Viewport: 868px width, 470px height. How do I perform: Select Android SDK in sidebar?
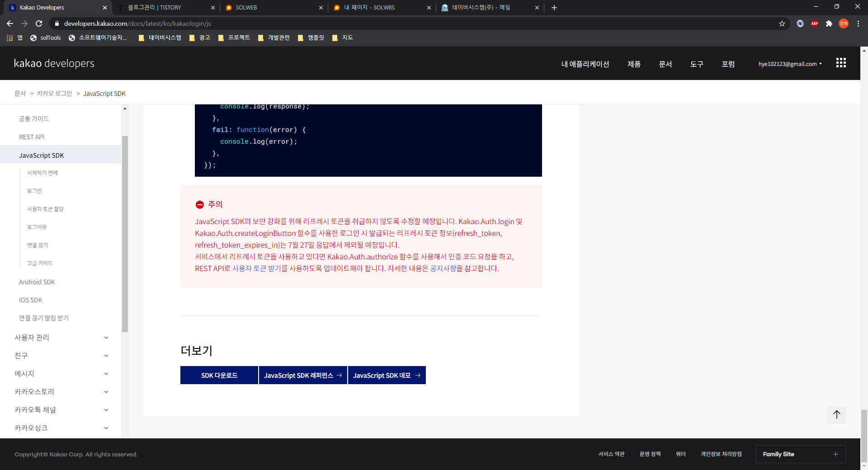pyautogui.click(x=37, y=282)
